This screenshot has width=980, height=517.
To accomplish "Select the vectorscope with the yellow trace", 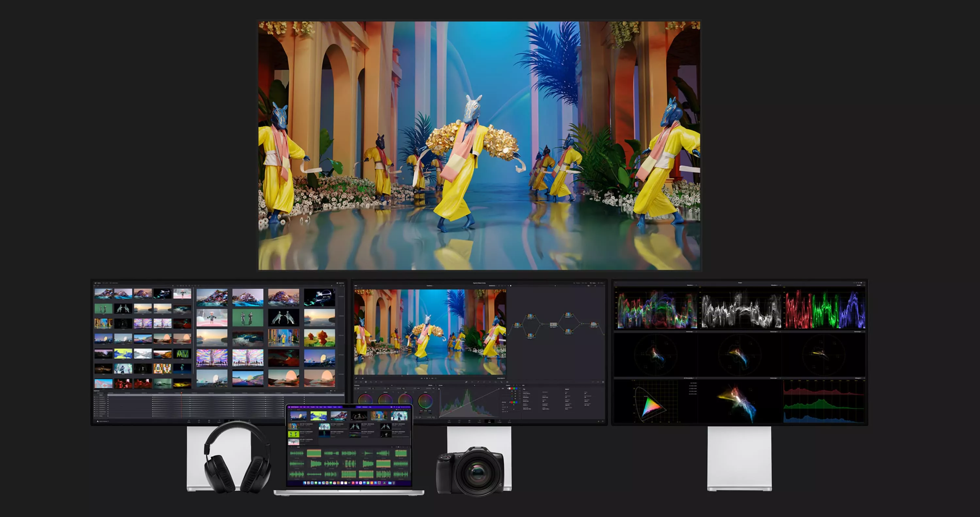I will [x=823, y=355].
